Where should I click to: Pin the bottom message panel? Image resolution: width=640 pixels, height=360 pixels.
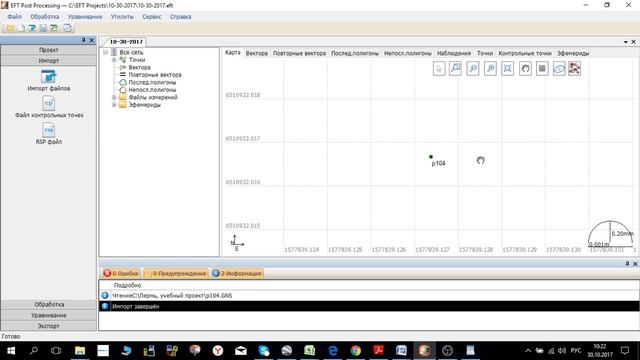pyautogui.click(x=627, y=264)
